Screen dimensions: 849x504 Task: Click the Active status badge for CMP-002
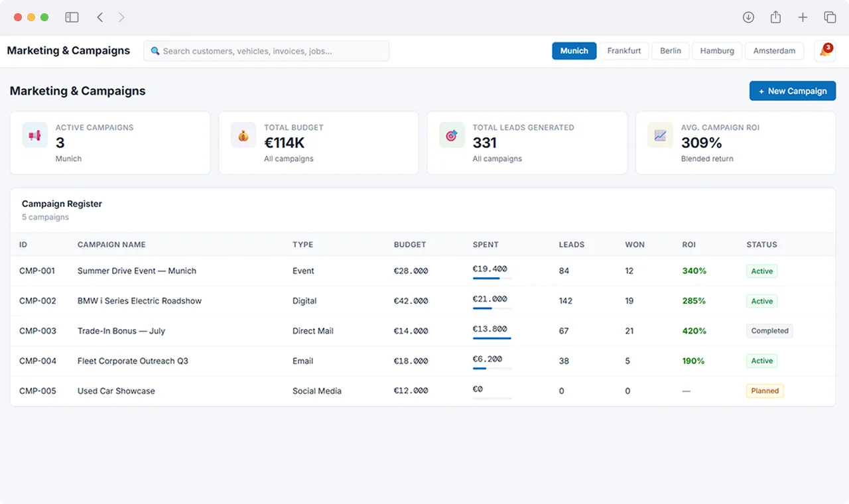click(761, 301)
